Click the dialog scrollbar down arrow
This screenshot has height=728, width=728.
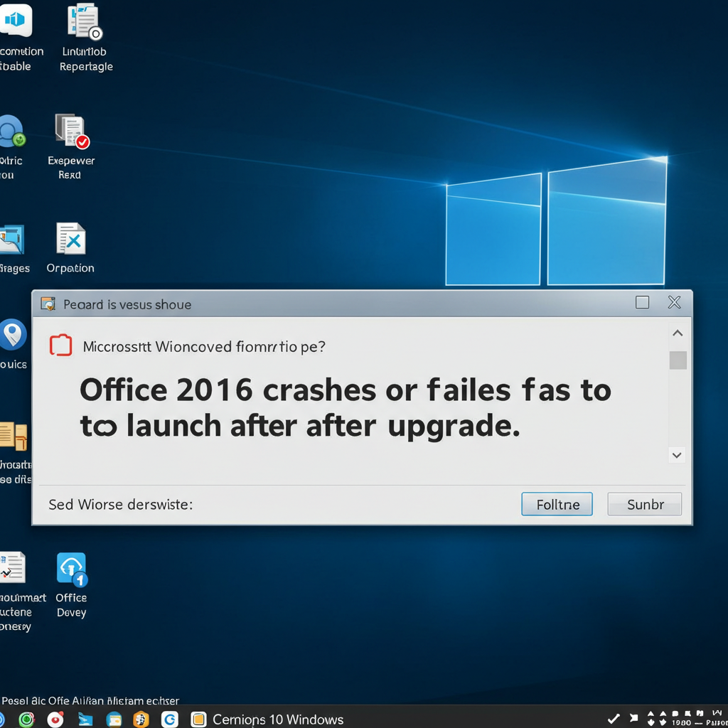(x=678, y=455)
